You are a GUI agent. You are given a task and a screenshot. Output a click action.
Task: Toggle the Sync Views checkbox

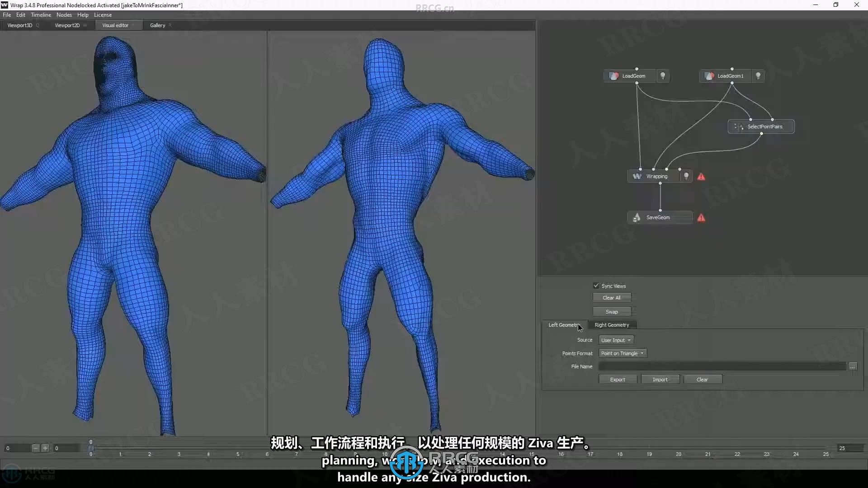pyautogui.click(x=596, y=286)
